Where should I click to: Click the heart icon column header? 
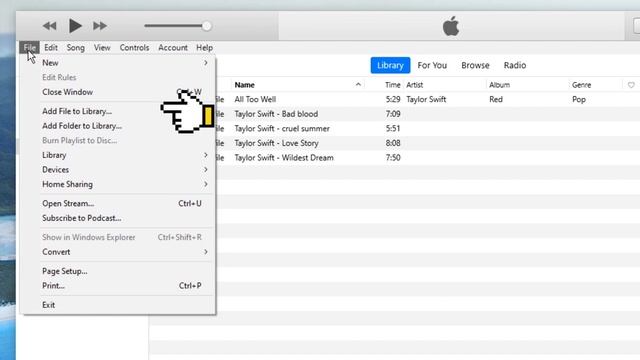pyautogui.click(x=631, y=85)
